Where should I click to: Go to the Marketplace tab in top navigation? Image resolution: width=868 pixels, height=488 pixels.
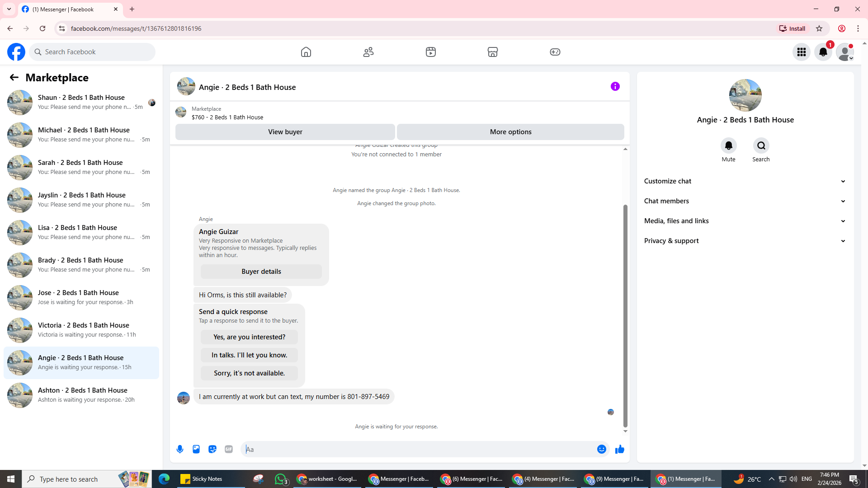point(493,52)
